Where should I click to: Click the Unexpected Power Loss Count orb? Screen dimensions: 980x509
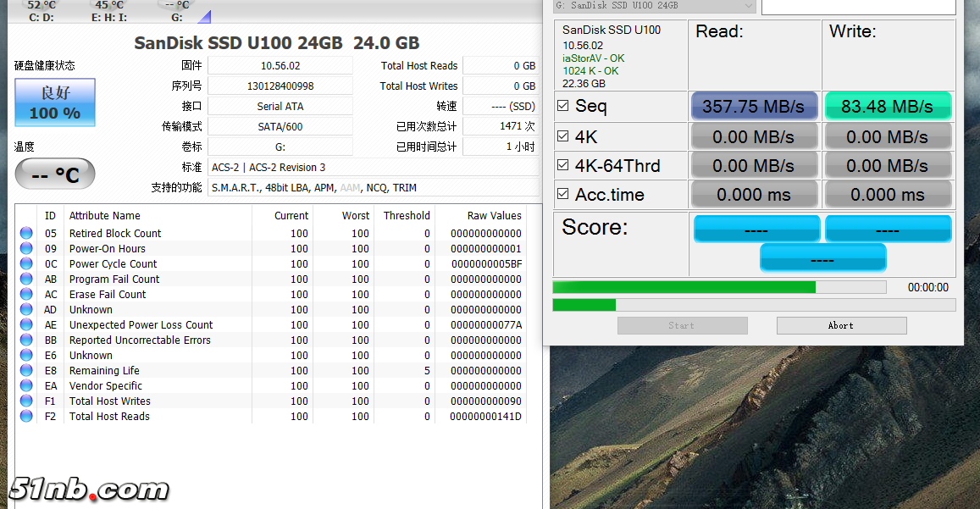tap(26, 325)
